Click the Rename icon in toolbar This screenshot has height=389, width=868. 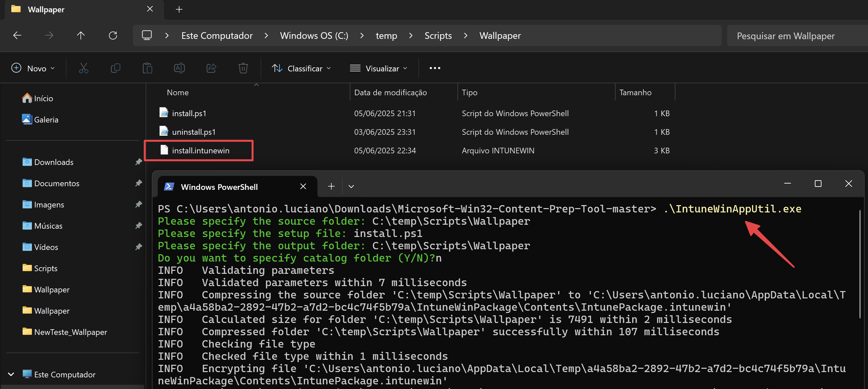(179, 68)
